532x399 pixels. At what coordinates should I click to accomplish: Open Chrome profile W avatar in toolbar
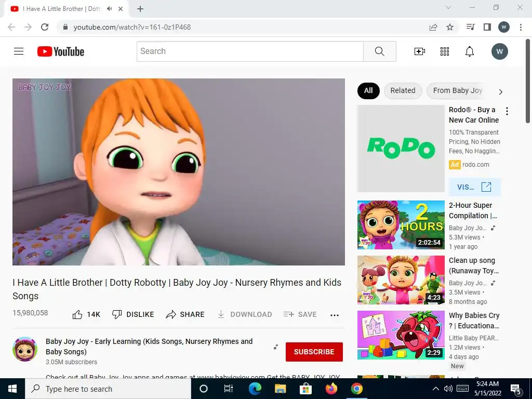click(504, 27)
